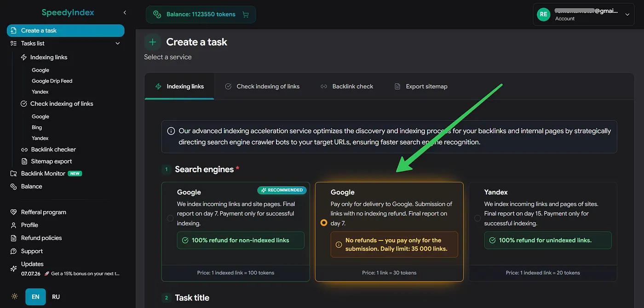The image size is (644, 308).
Task: Click the Refund policies document icon
Action: (x=13, y=238)
